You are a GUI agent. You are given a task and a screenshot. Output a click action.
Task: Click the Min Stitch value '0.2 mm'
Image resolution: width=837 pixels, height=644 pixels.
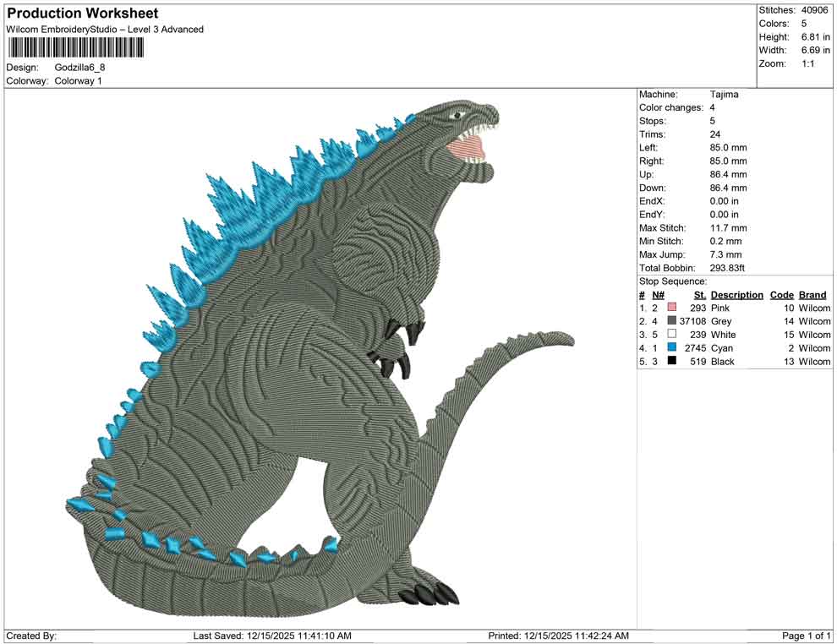(726, 241)
